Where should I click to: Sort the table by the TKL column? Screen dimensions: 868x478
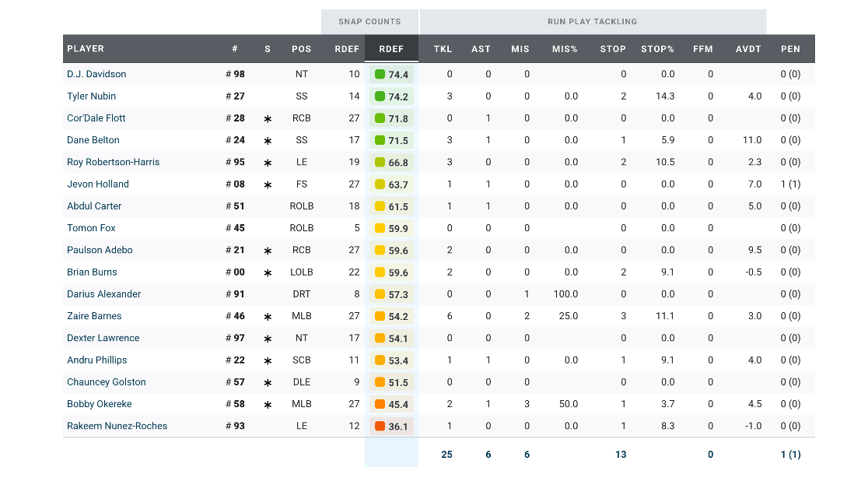coord(443,49)
